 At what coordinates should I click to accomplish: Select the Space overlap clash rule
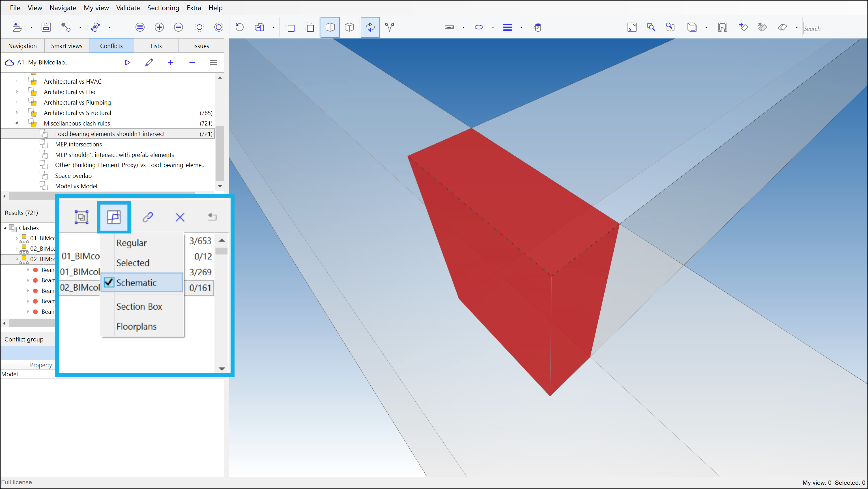pos(73,176)
